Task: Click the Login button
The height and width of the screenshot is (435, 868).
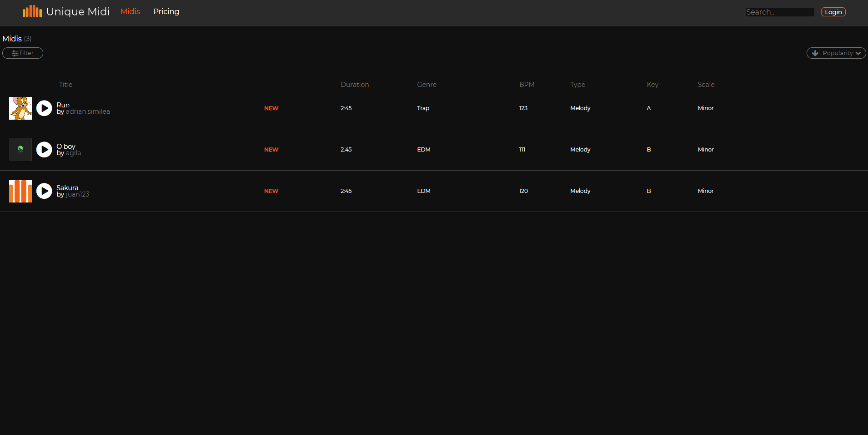Action: point(833,12)
